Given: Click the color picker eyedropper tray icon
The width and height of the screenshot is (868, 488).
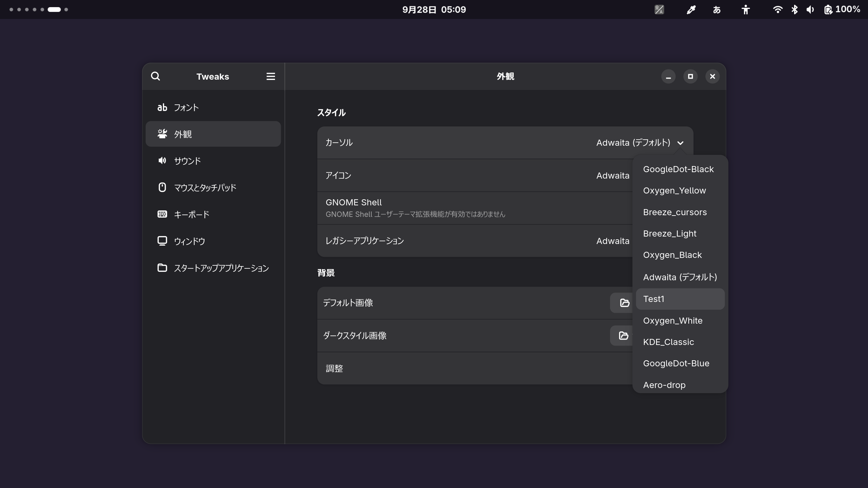Looking at the screenshot, I should pos(691,9).
